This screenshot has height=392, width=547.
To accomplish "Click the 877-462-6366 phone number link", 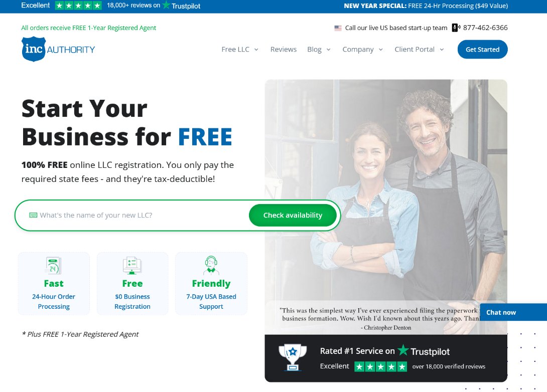I will click(x=485, y=28).
